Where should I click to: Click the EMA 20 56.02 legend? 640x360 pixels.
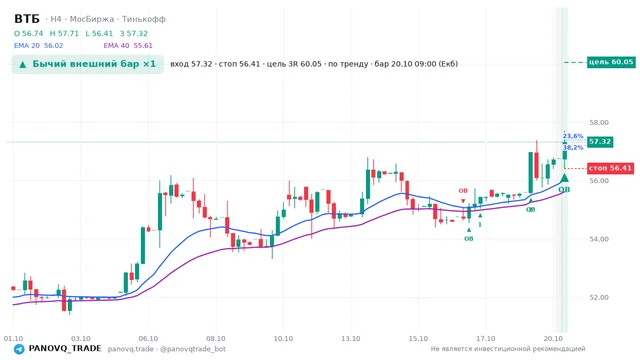(38, 46)
